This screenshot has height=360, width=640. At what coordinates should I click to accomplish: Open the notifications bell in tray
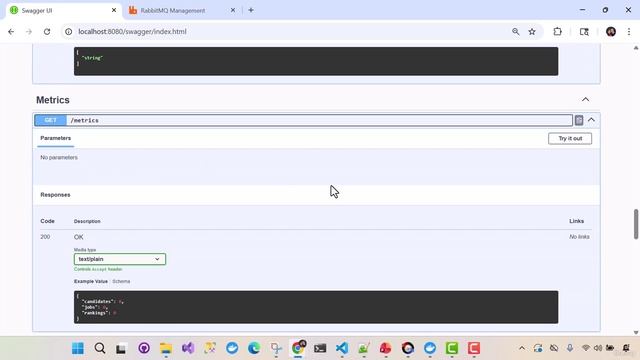[626, 348]
